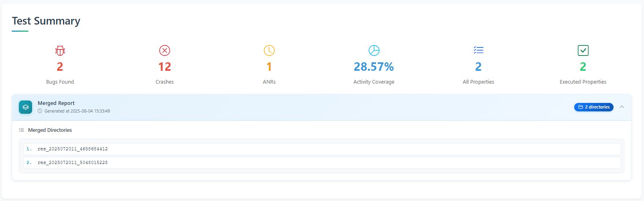Click the crashes count 12
This screenshot has height=201, width=644.
(x=165, y=67)
